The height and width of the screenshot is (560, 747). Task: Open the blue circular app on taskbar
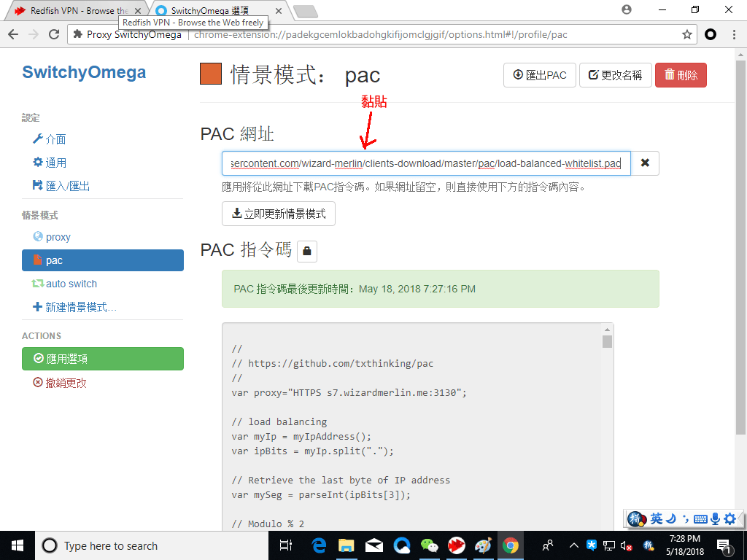(402, 545)
